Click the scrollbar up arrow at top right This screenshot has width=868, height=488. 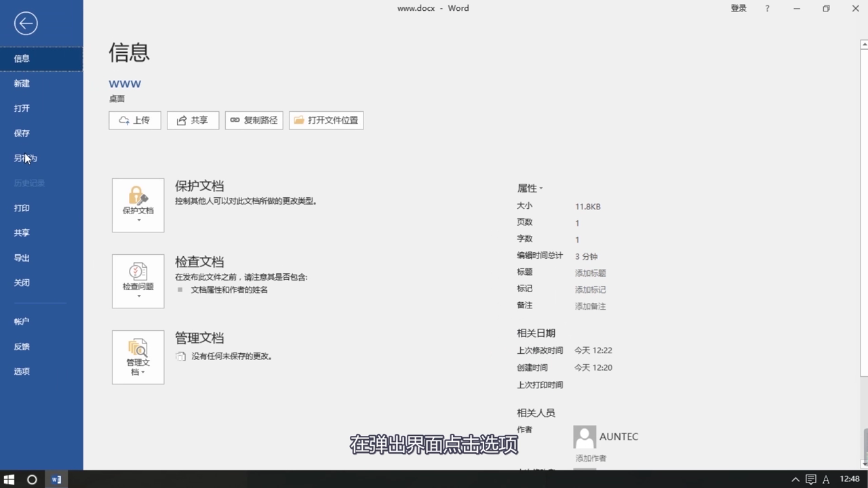[864, 44]
